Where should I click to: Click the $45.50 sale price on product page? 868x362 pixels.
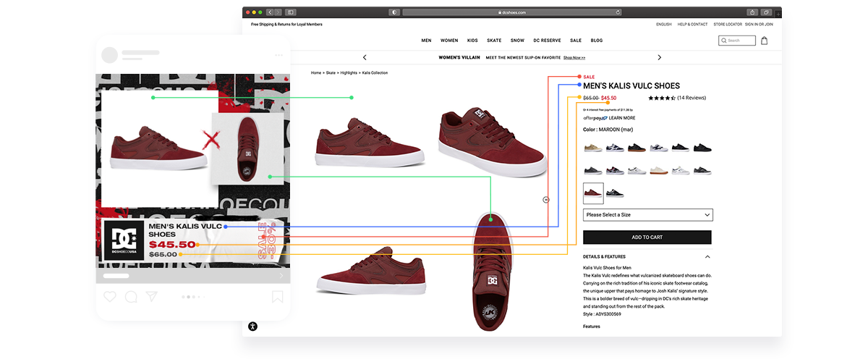[x=608, y=98]
